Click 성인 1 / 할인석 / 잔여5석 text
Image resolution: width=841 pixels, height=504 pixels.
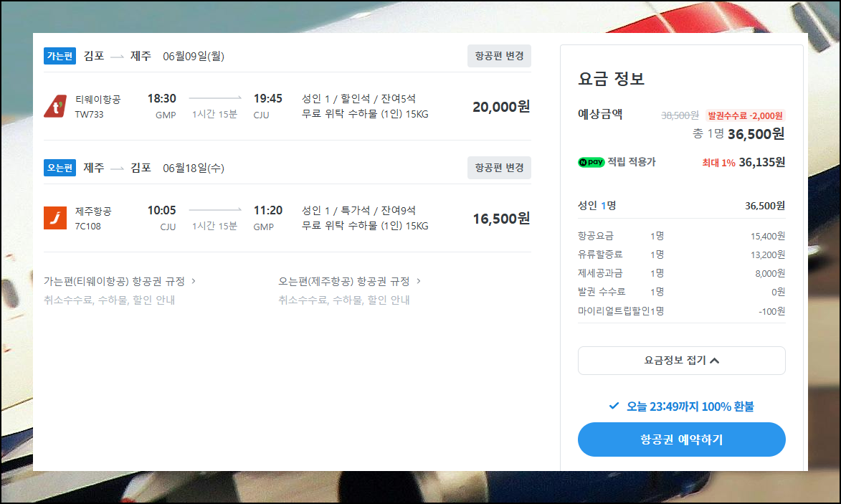pos(358,99)
